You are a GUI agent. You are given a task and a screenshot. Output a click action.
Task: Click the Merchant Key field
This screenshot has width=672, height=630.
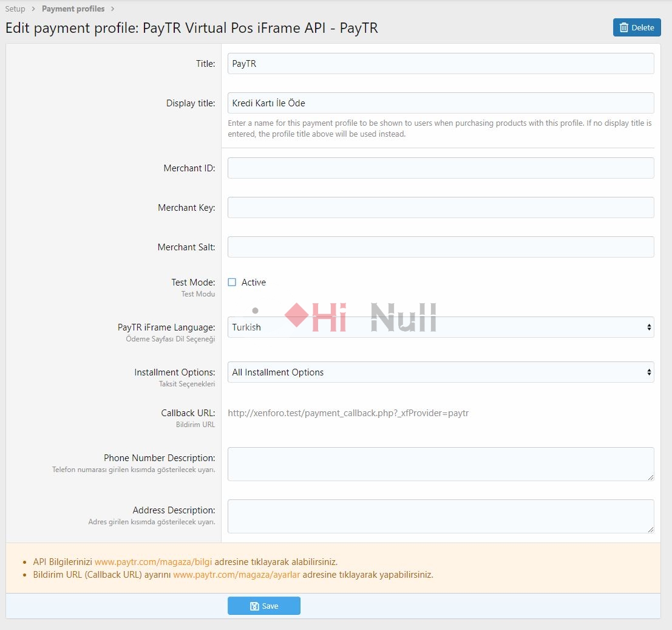[441, 208]
